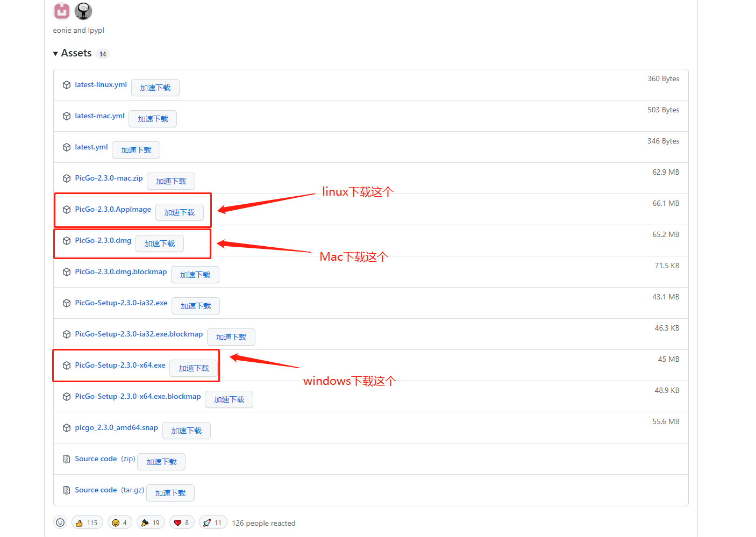The height and width of the screenshot is (537, 756).
Task: Open PicGo-Setup-2.3.0-ia32.exe.blockmap link
Action: [139, 334]
